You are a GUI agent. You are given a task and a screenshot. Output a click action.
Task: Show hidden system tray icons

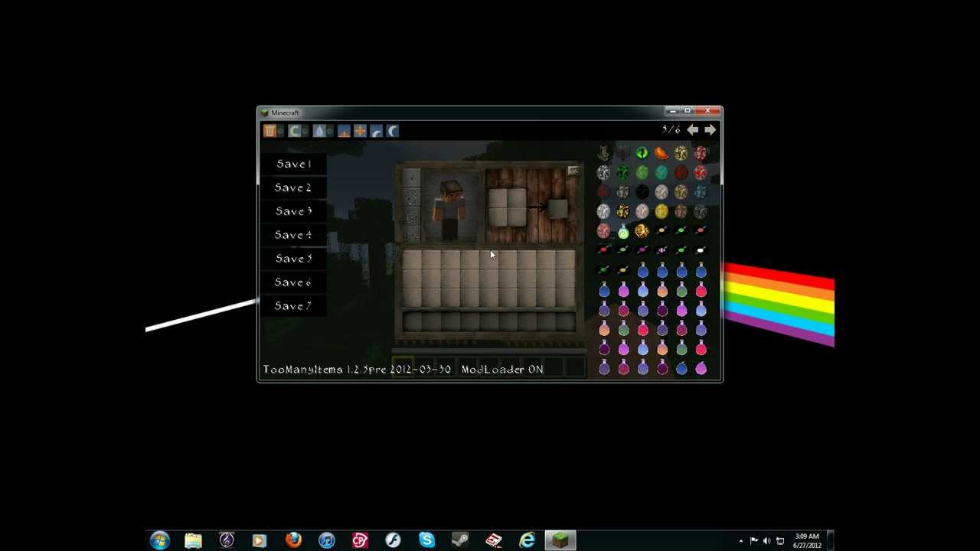[740, 541]
